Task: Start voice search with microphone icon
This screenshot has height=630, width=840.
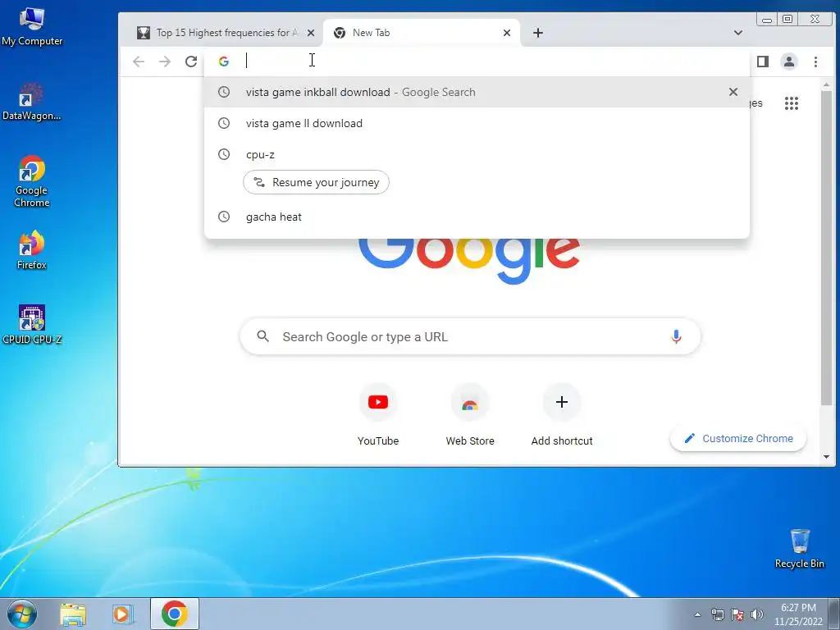Action: tap(676, 337)
